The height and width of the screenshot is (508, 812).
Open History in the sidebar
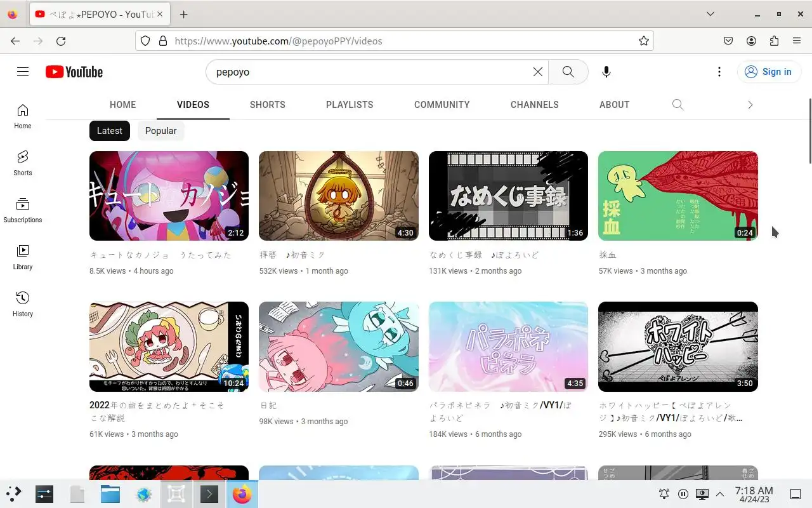tap(23, 304)
